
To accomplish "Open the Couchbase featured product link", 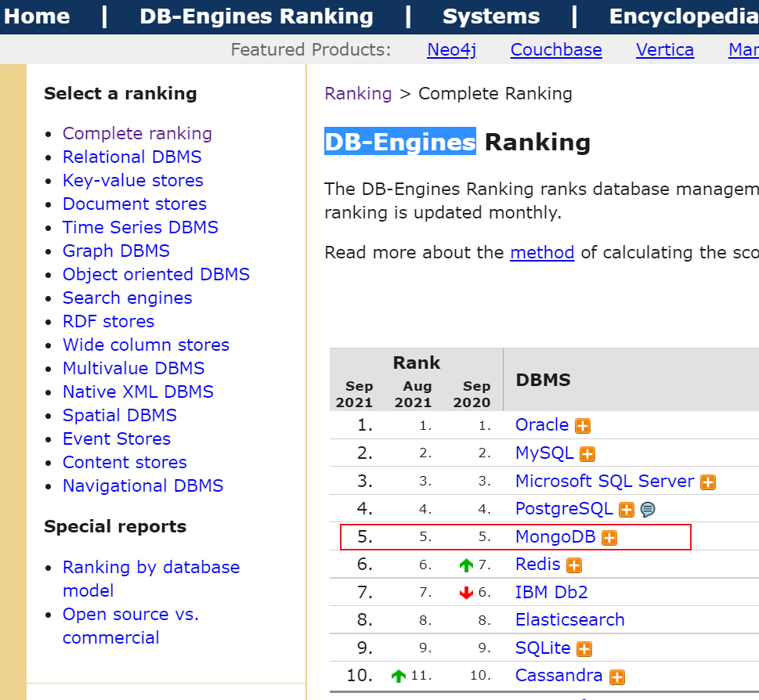I will pyautogui.click(x=556, y=50).
